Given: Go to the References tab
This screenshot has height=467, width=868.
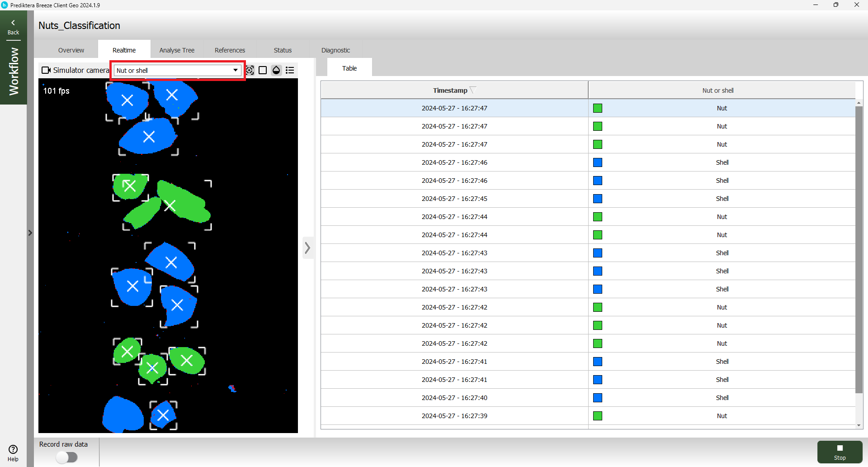Looking at the screenshot, I should pos(230,50).
